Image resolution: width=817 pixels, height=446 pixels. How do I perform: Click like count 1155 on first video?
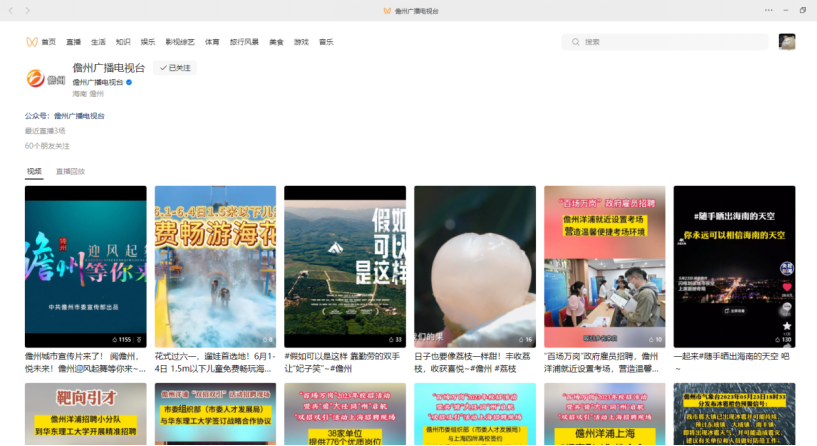point(122,339)
